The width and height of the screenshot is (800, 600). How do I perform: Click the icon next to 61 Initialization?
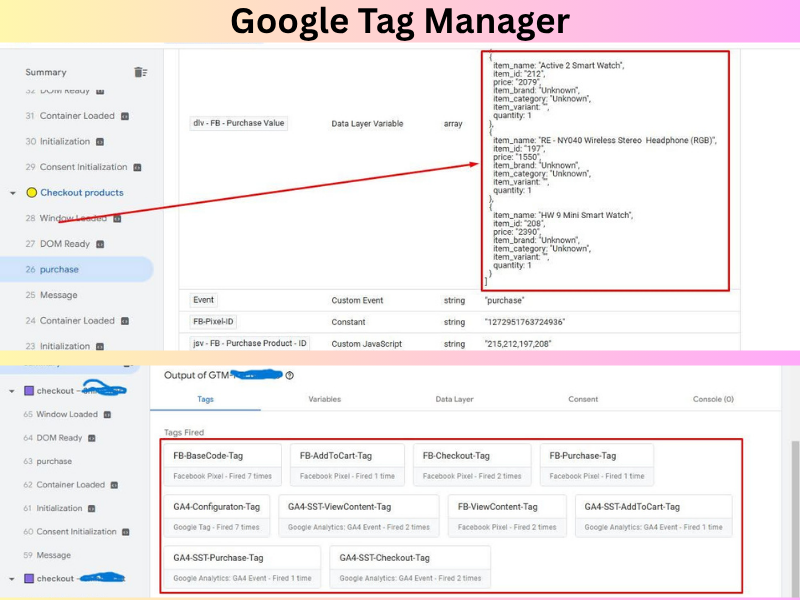pyautogui.click(x=92, y=509)
